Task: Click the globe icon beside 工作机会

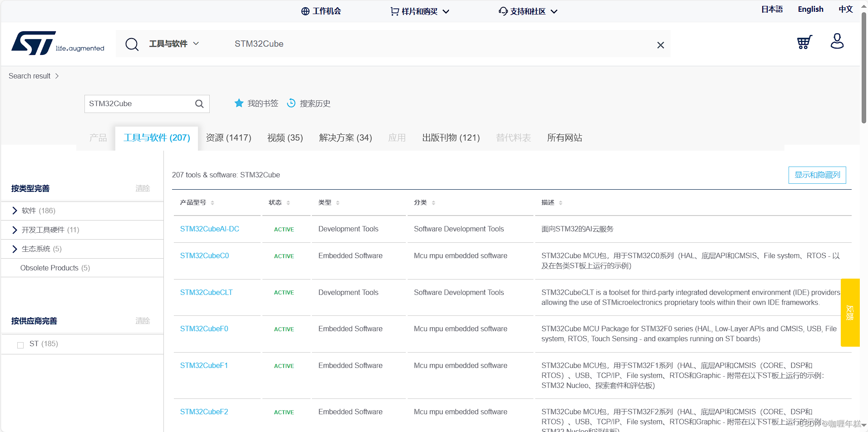Action: click(306, 11)
